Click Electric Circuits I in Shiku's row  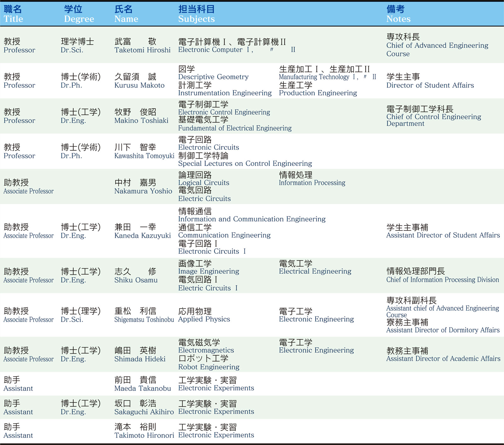pyautogui.click(x=208, y=288)
